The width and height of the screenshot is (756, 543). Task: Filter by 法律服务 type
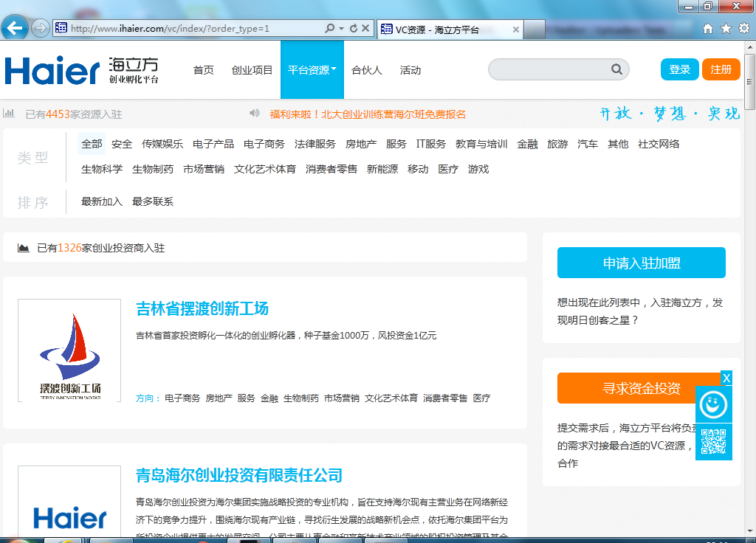click(x=315, y=144)
